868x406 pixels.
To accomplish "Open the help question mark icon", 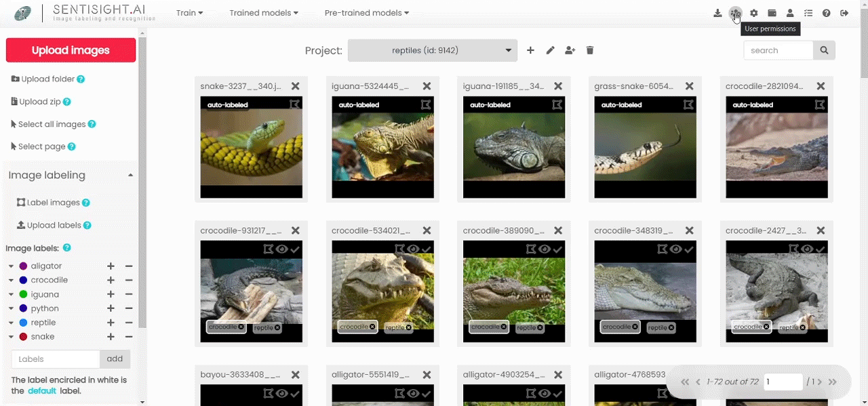I will point(826,13).
